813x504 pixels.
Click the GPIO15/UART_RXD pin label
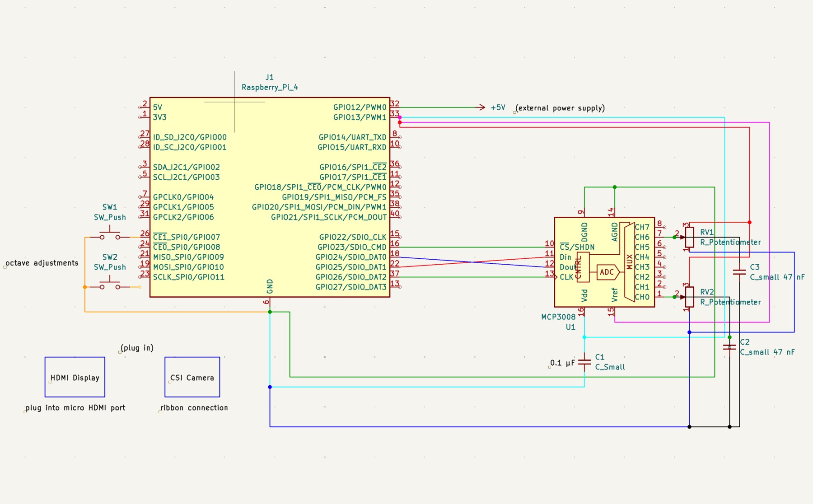(352, 147)
